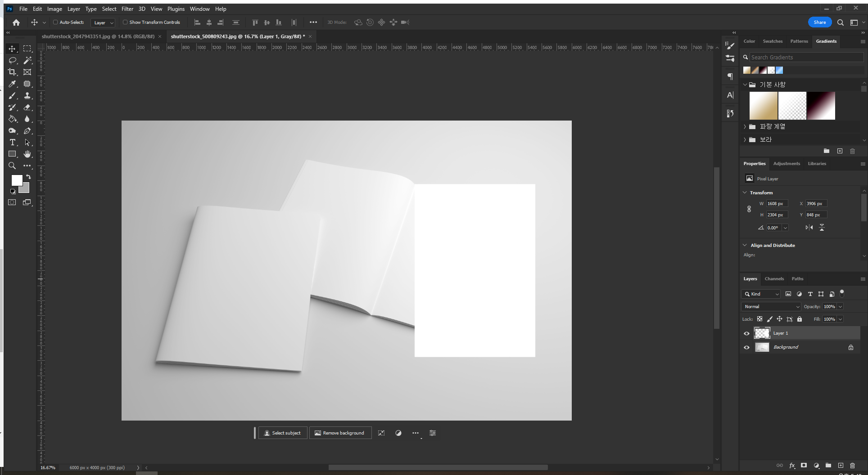Click the Select subject button

tap(283, 433)
